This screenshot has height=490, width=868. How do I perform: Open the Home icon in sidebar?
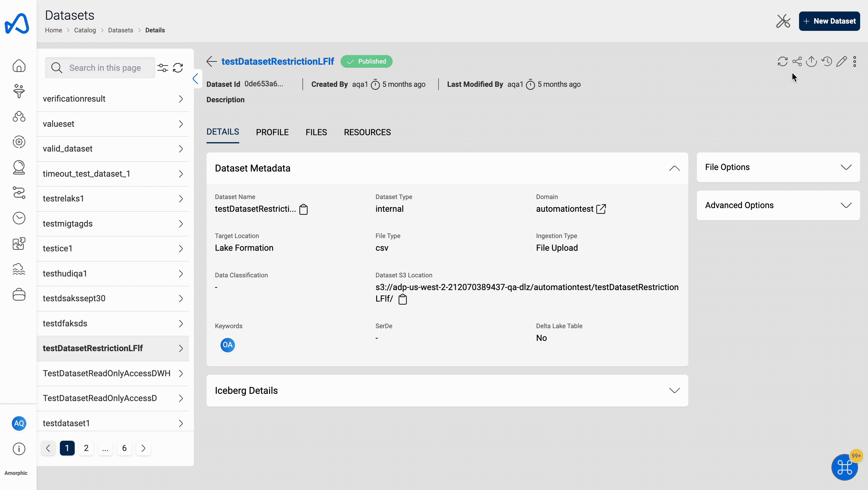pos(19,66)
